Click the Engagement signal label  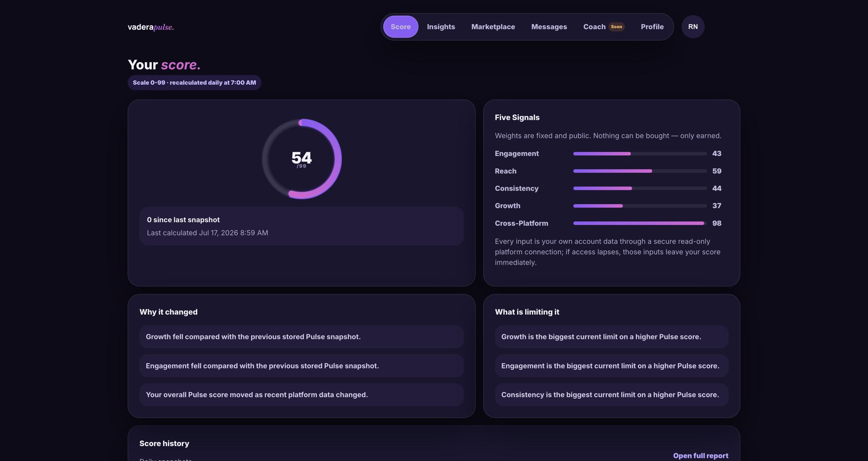point(517,154)
